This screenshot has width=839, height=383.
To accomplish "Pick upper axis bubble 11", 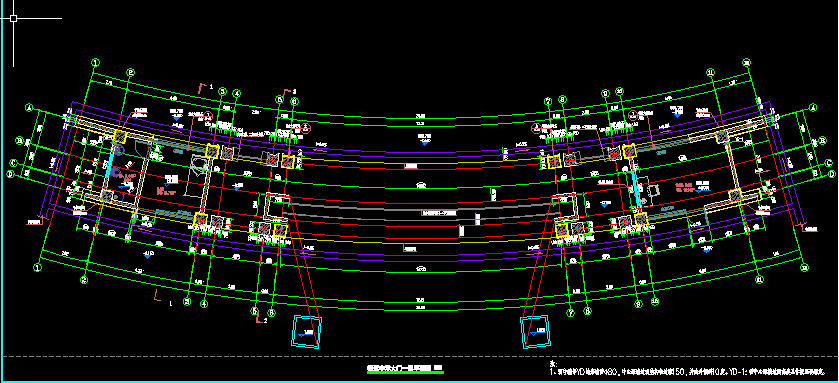I will [x=711, y=72].
